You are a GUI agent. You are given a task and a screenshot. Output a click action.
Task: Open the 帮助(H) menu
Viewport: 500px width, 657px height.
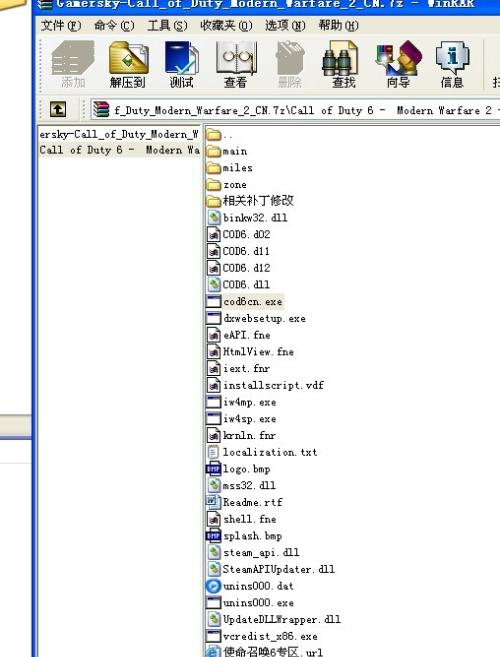pyautogui.click(x=338, y=26)
